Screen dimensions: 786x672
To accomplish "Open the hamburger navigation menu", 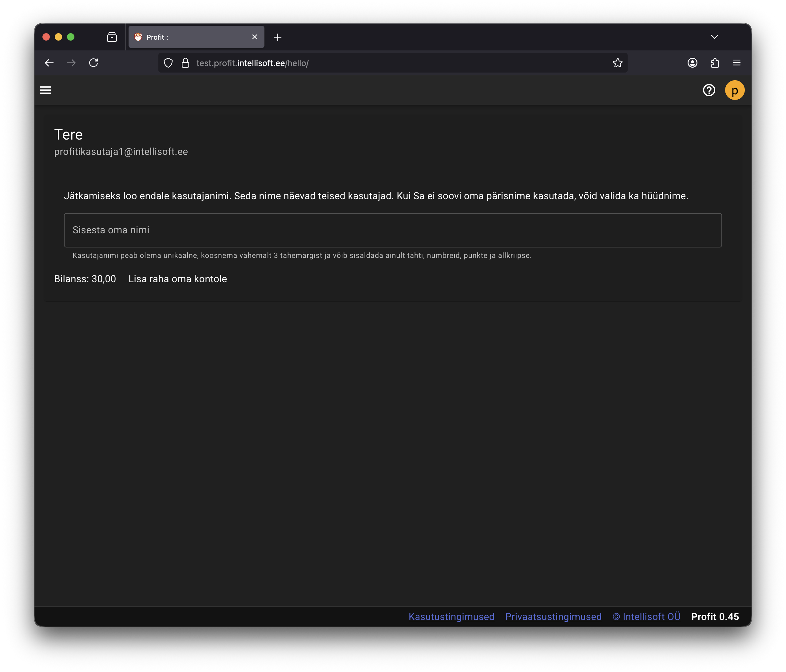I will pyautogui.click(x=46, y=90).
